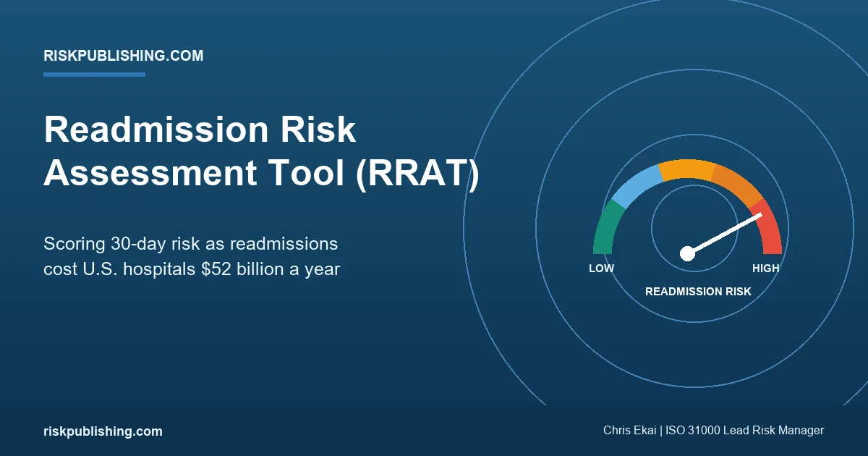The height and width of the screenshot is (456, 868).
Task: Click the Readmission Risk Assessment Tool (RRAT) title
Action: tap(261, 151)
